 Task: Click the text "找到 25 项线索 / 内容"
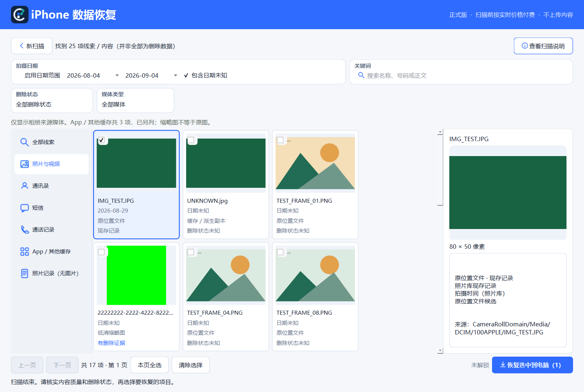84,46
